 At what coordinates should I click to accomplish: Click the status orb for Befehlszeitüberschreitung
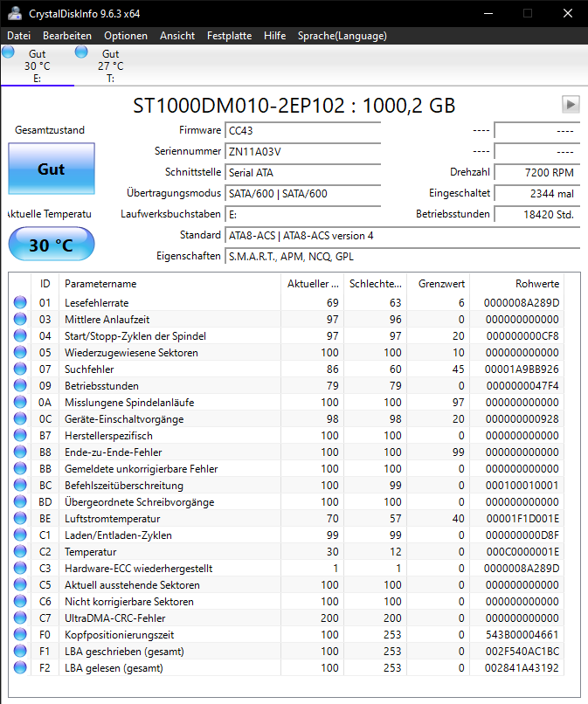point(20,485)
